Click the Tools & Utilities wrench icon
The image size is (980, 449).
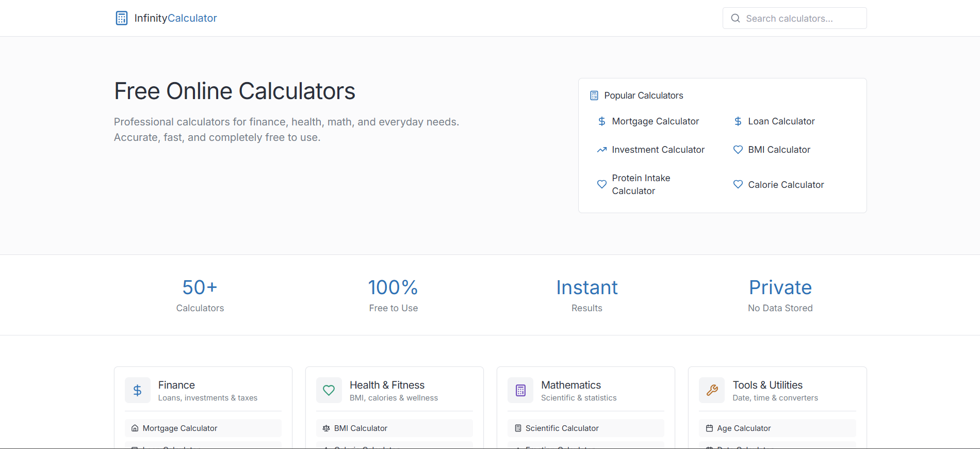point(712,390)
